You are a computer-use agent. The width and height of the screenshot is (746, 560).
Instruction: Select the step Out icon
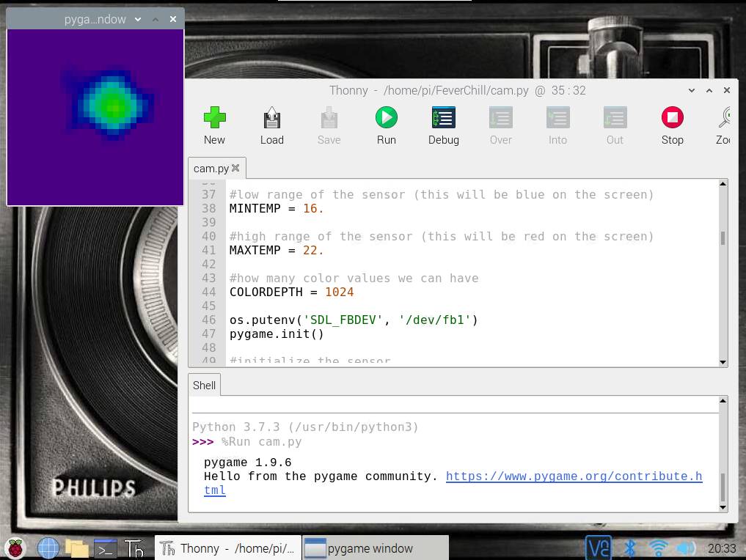[615, 117]
